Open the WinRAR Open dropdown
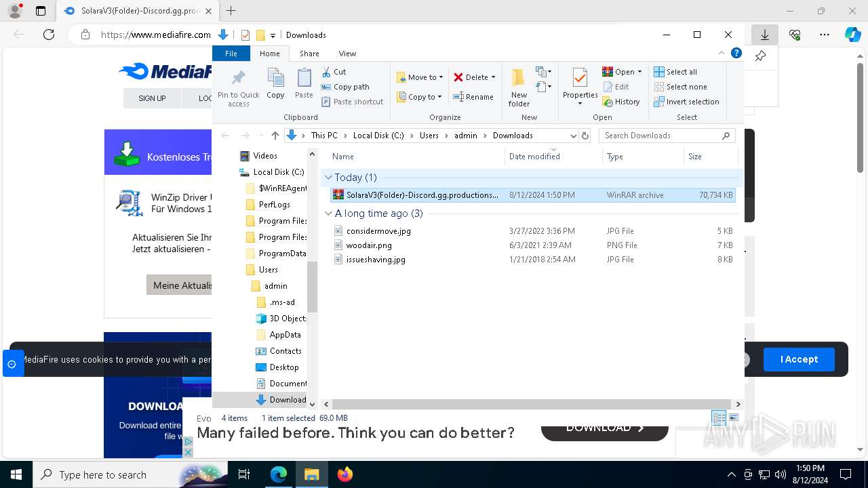Viewport: 868px width, 488px height. [639, 72]
